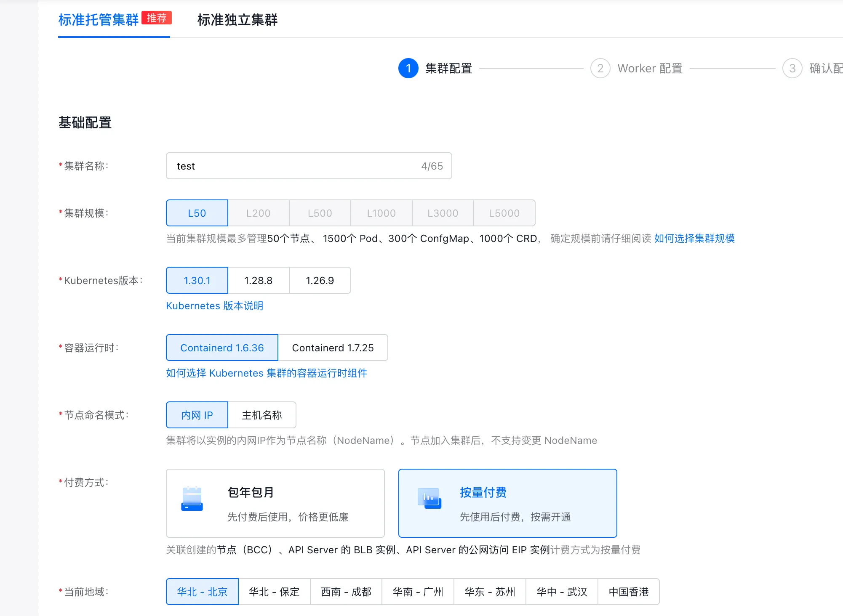The image size is (843, 616).
Task: Select L50 cluster scale option
Action: [197, 213]
